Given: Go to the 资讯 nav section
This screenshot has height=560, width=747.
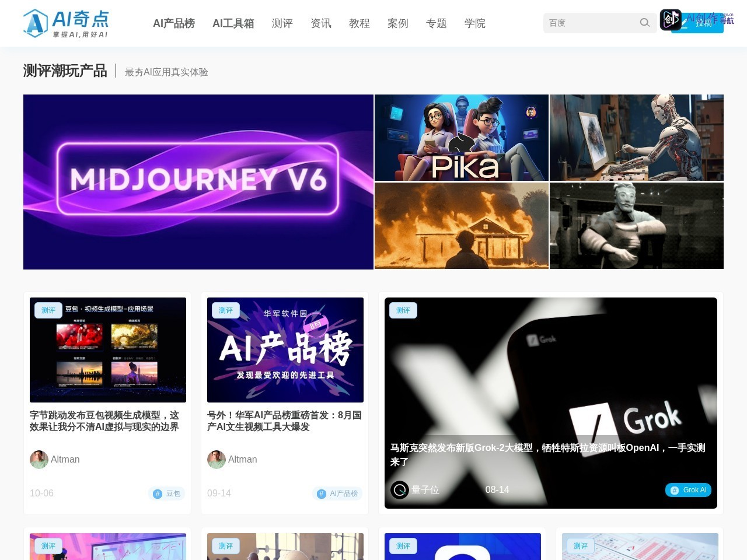Looking at the screenshot, I should (x=321, y=23).
